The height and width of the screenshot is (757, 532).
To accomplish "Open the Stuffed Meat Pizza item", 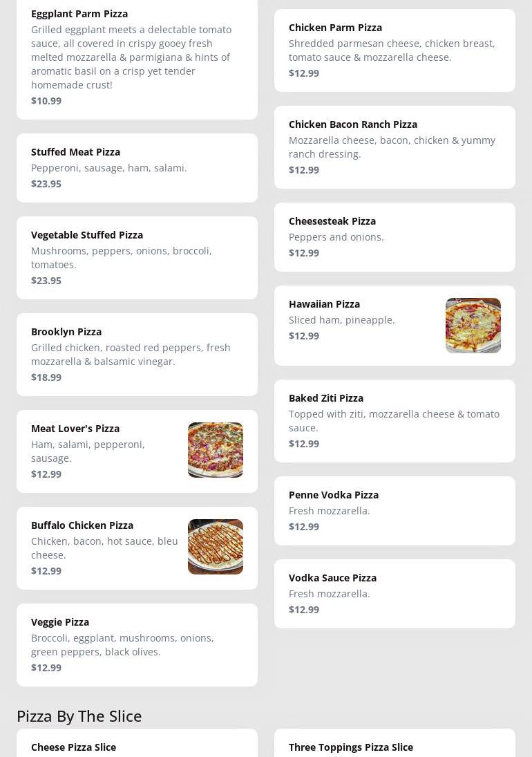I will (x=137, y=168).
